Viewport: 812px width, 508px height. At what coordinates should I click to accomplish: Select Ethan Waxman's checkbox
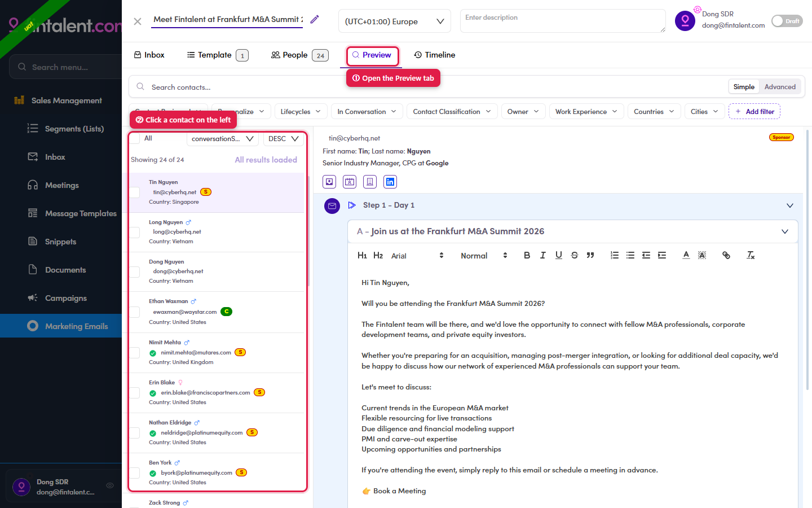[x=135, y=312]
